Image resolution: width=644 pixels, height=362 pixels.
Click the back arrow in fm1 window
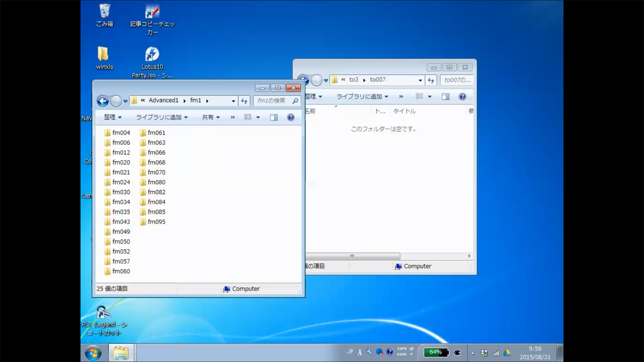click(x=103, y=101)
